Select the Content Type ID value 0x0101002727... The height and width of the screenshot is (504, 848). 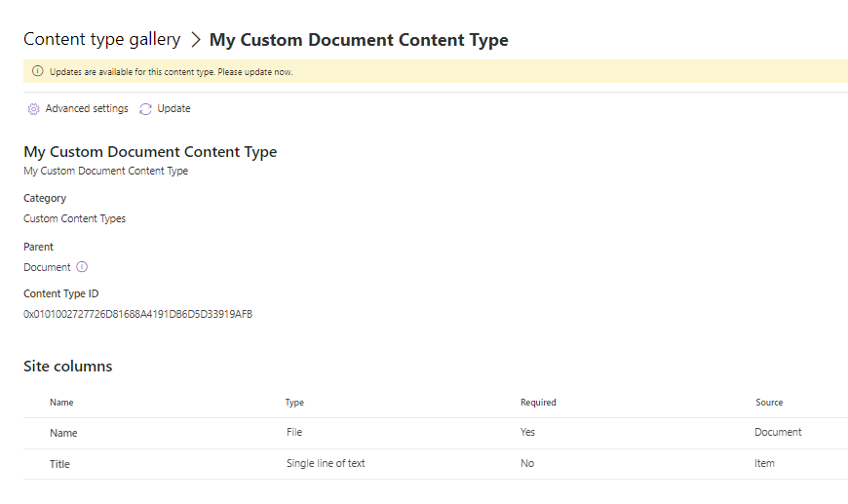coord(137,314)
